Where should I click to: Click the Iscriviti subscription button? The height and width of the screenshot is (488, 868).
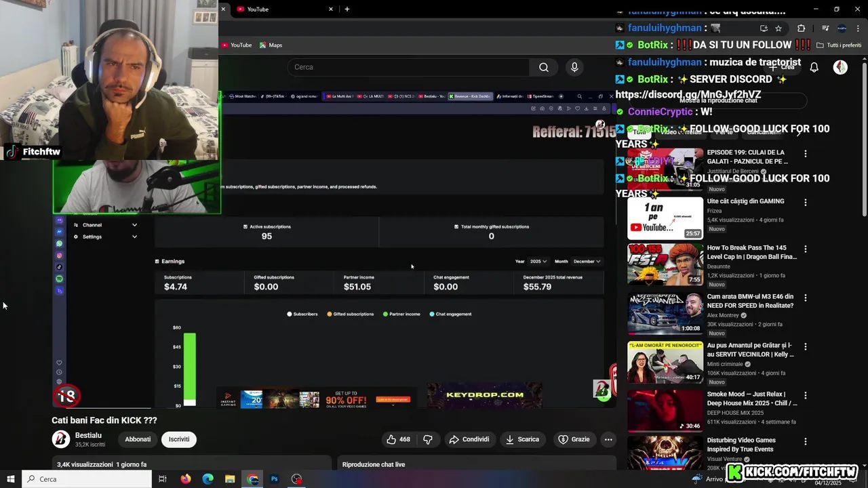179,439
